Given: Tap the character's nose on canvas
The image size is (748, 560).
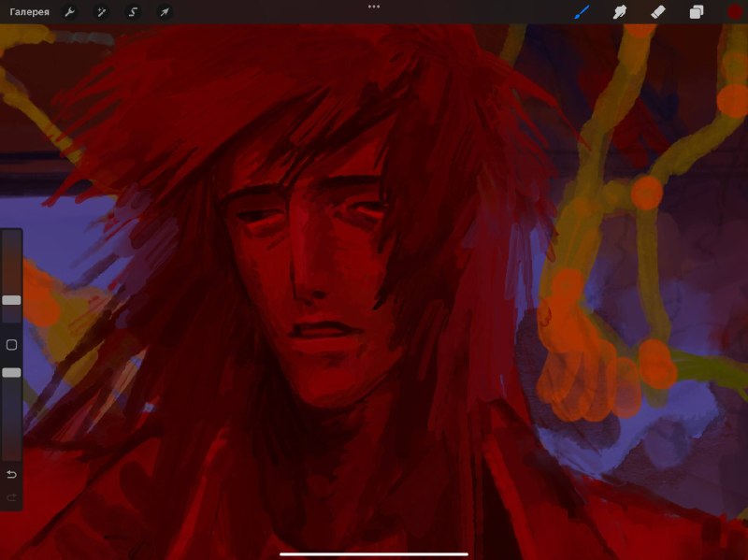Looking at the screenshot, I should click(306, 281).
